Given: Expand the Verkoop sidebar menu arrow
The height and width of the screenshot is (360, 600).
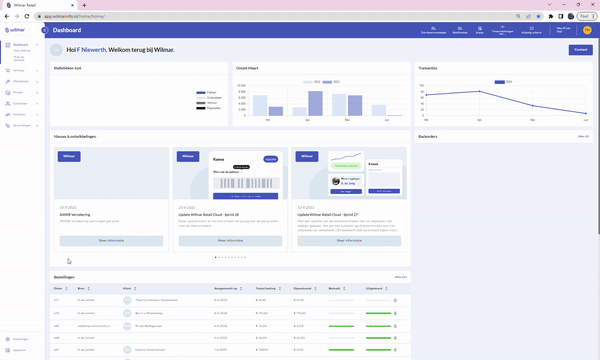Looking at the screenshot, I should tap(37, 70).
